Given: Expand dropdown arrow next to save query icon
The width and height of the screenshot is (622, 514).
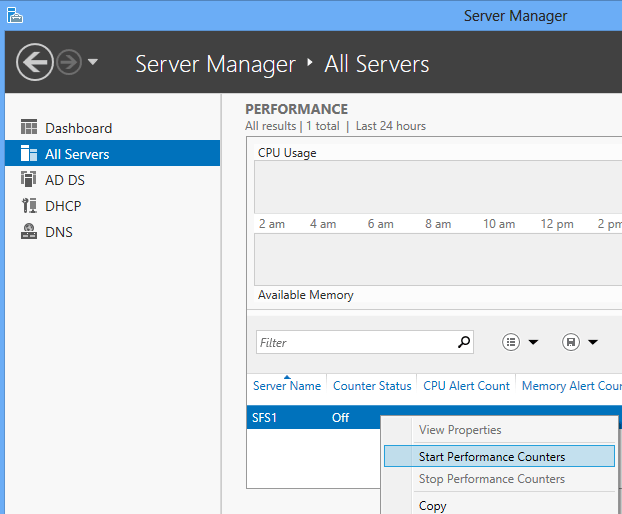Looking at the screenshot, I should (x=593, y=342).
